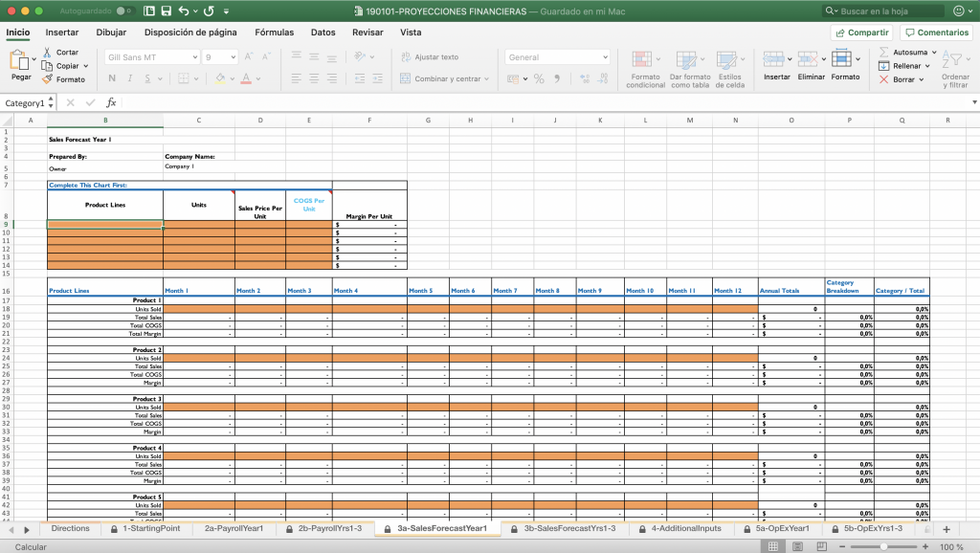Viewport: 980px width, 553px height.
Task: Open Disposición de página tab
Action: 190,33
